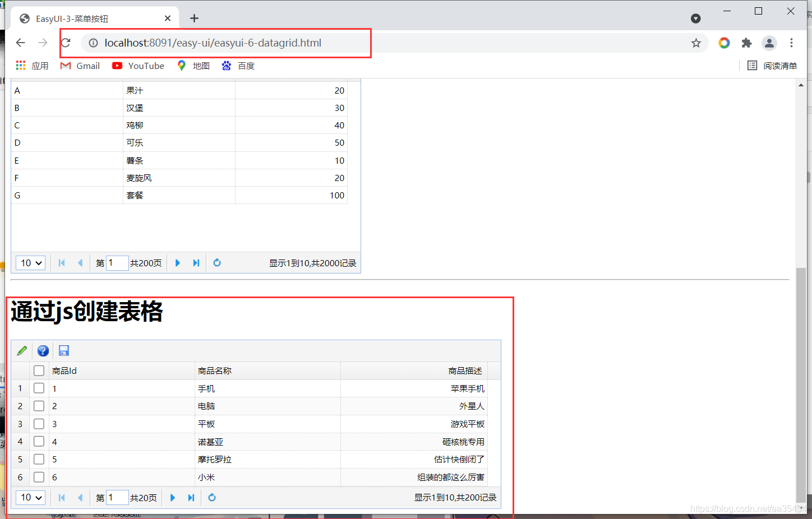Go back in browser history
Image resolution: width=812 pixels, height=519 pixels.
pos(20,43)
